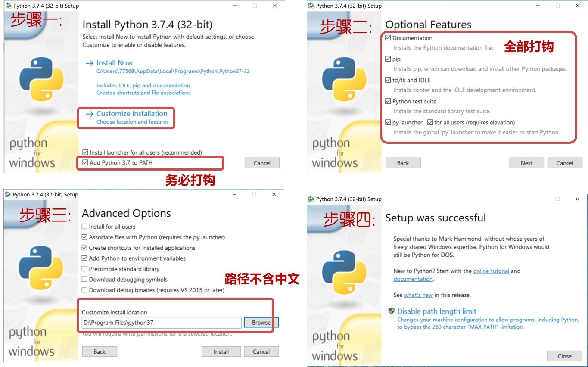The height and width of the screenshot is (367, 588).
Task: Open the online tutorial link
Action: (491, 271)
